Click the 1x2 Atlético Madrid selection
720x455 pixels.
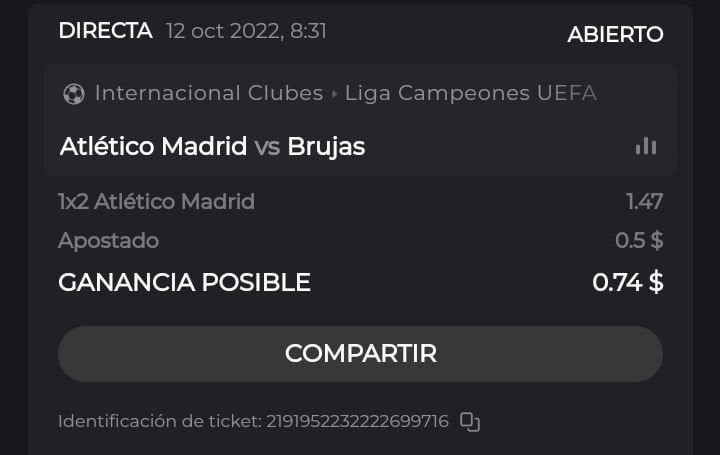point(156,202)
